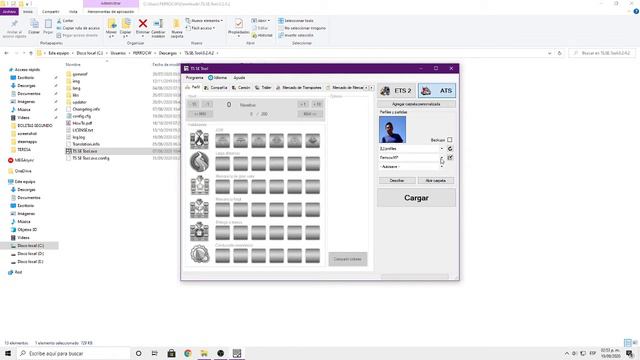Click the Propiedades ribbon icon
The height and width of the screenshot is (360, 640).
[238, 28]
